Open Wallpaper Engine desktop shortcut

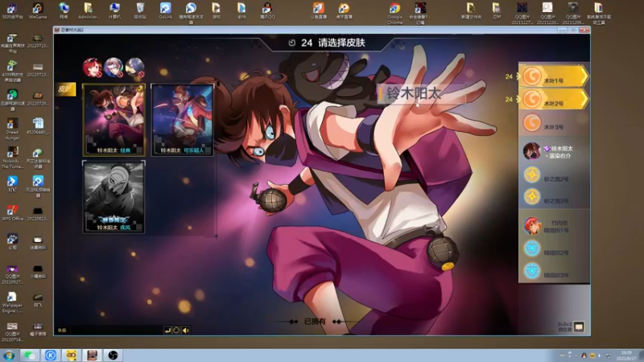[x=12, y=302]
